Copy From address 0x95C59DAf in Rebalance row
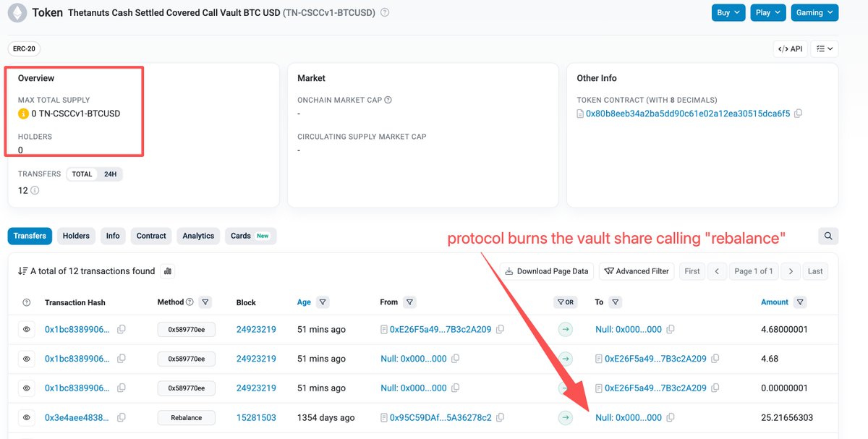Screen dimensions: 868x439 click(x=501, y=417)
